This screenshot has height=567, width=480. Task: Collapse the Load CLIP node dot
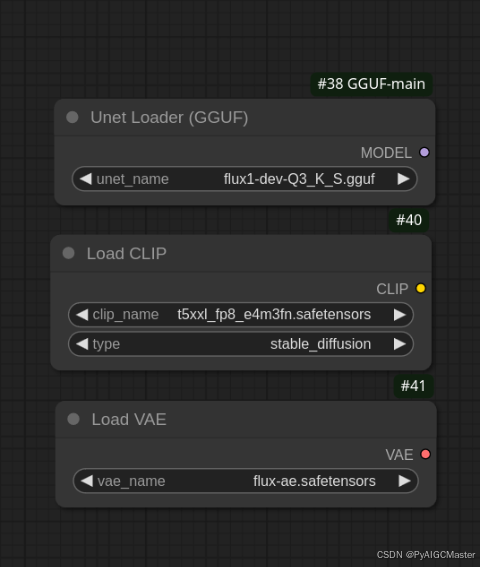[x=68, y=253]
